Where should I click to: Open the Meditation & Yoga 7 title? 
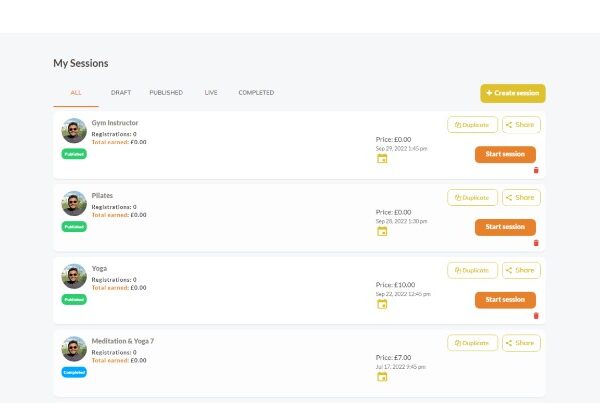123,341
